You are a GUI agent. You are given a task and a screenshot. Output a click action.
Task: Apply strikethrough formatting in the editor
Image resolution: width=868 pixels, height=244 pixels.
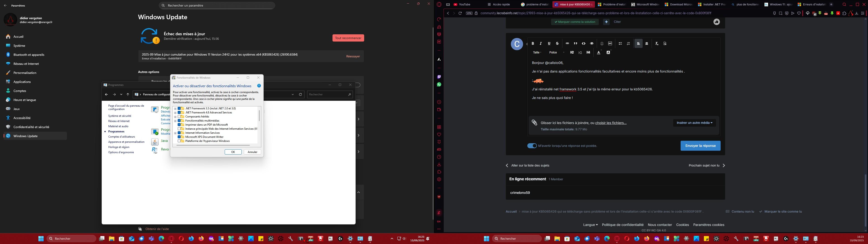[x=557, y=43]
